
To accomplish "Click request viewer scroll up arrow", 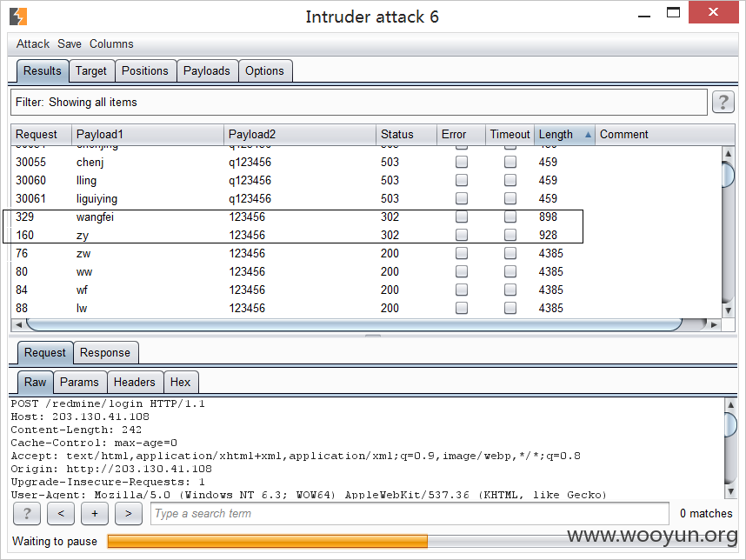I will click(730, 404).
